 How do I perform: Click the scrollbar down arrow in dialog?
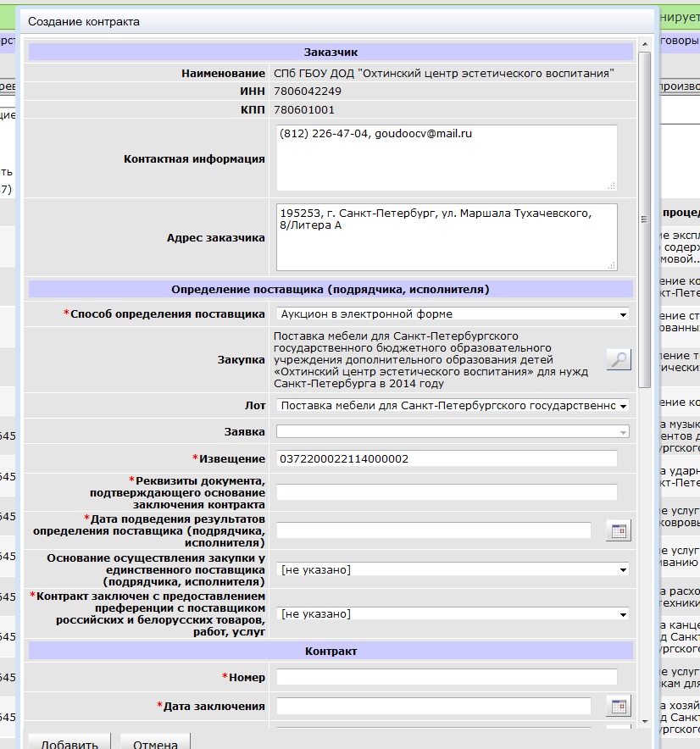(645, 722)
